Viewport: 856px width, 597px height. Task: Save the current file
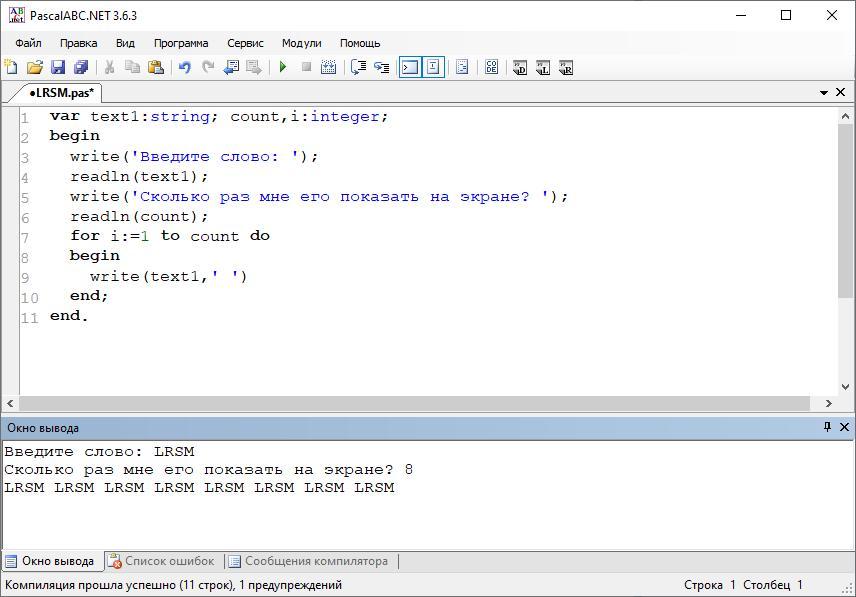[58, 67]
